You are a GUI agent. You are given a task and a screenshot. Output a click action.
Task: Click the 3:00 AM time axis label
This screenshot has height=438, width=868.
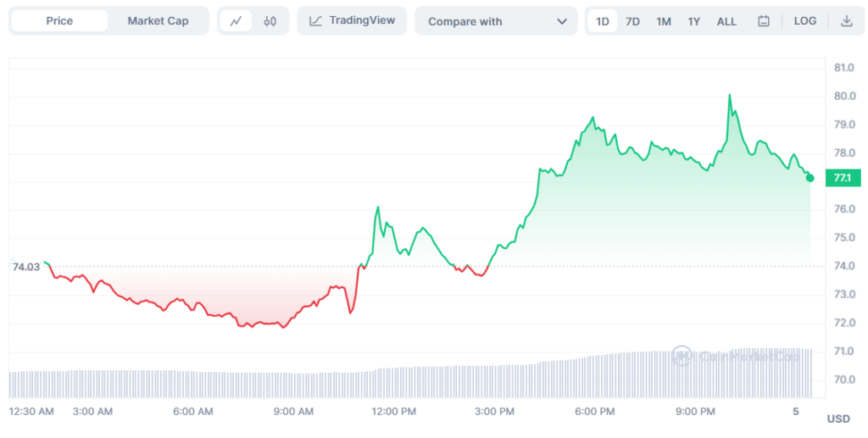92,412
